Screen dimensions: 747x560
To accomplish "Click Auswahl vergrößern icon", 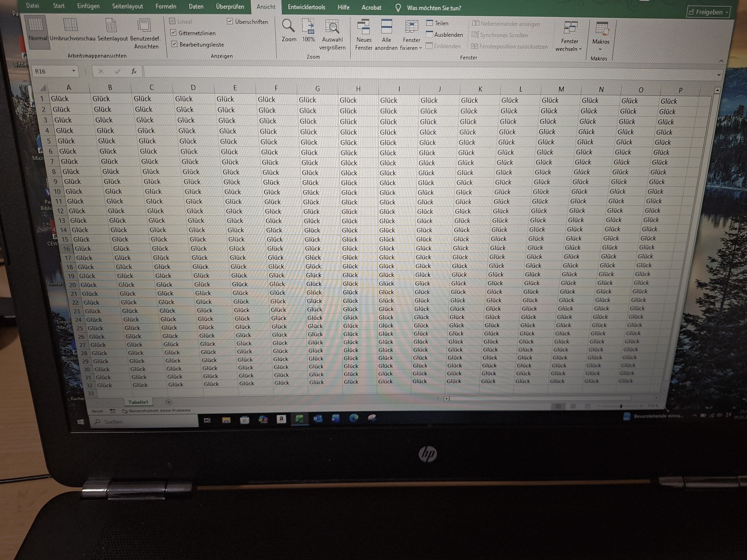I will click(x=332, y=27).
